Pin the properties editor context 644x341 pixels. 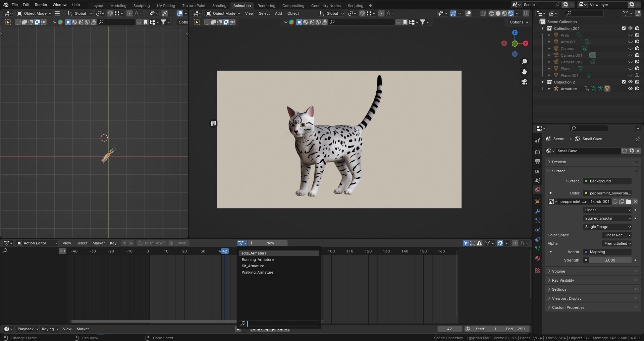click(638, 139)
